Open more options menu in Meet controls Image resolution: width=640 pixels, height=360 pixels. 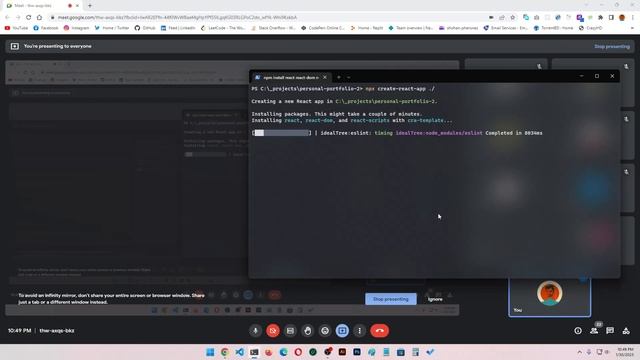click(360, 331)
